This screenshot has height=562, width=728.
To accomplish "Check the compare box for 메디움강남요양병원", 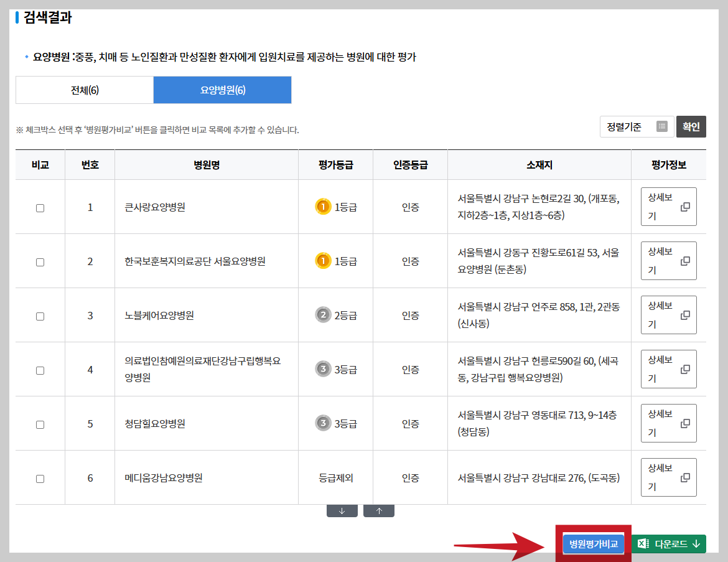I will click(40, 479).
